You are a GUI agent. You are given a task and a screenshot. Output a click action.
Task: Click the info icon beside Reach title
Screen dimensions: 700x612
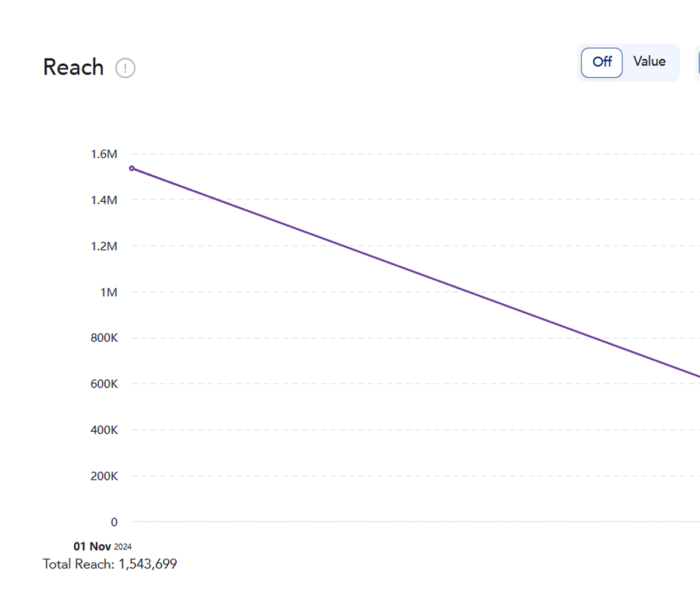[x=125, y=68]
